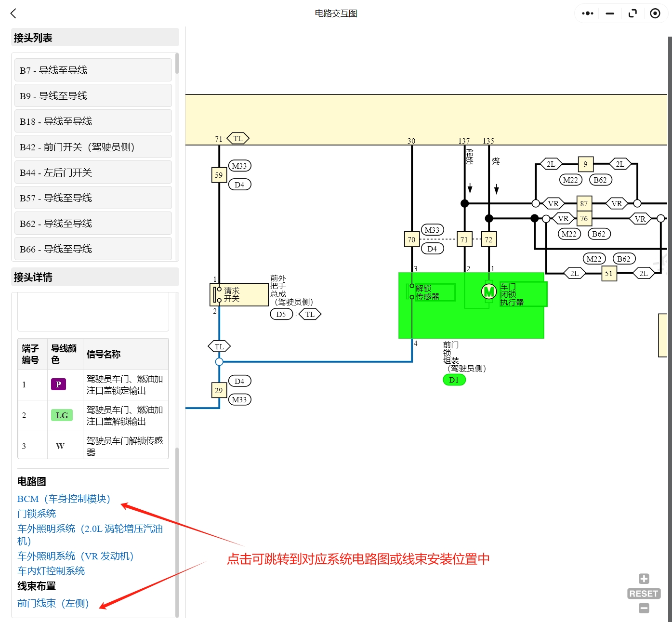Click the fullscreen toggle icon in the title bar
Screen dimensions: 672x622
[632, 13]
